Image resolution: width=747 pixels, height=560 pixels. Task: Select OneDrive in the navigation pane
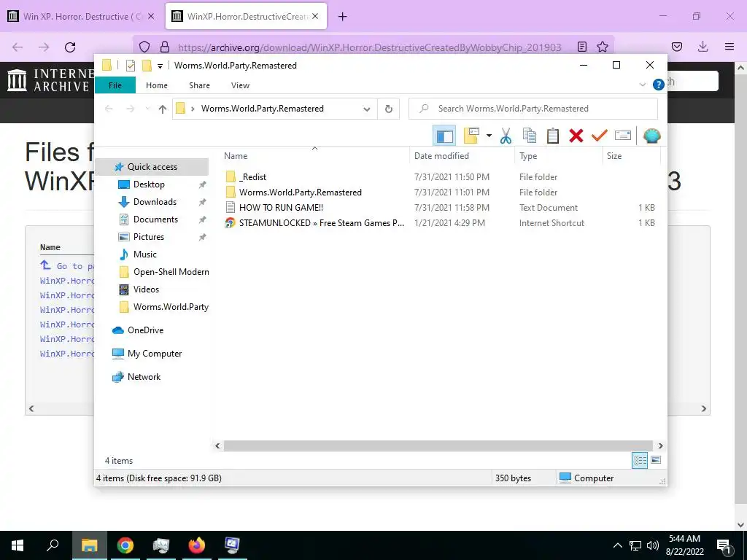(x=145, y=330)
